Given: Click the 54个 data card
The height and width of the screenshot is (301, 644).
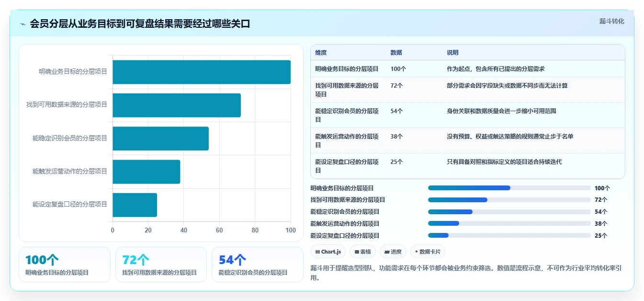Looking at the screenshot, I should [x=257, y=265].
